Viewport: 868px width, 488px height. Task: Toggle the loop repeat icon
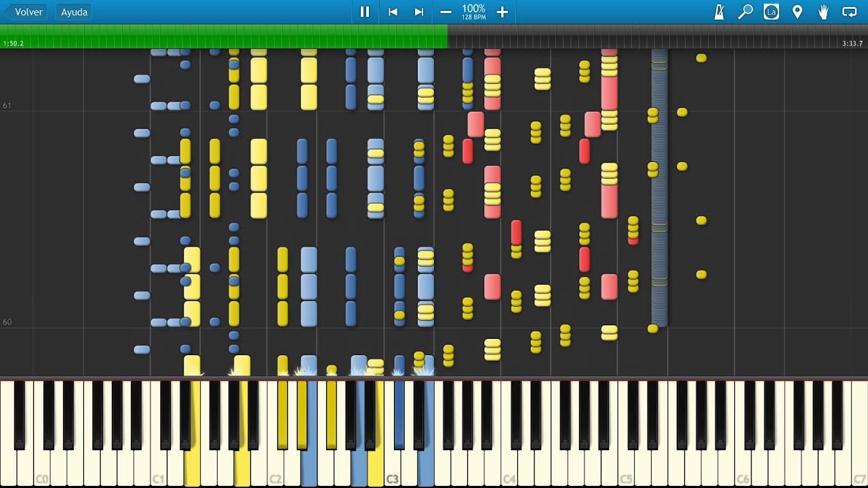[x=849, y=12]
